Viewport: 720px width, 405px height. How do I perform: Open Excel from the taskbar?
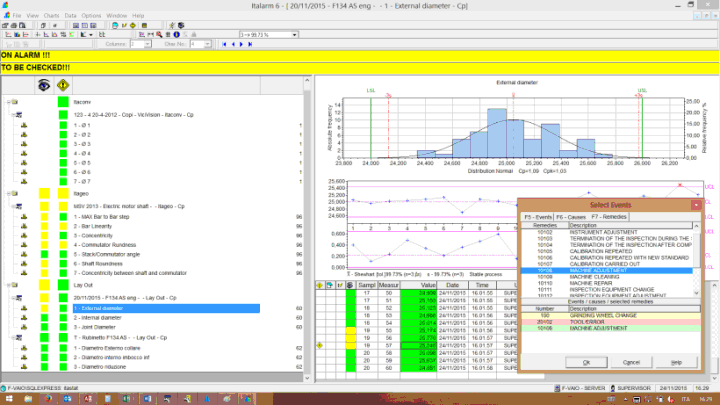point(126,399)
